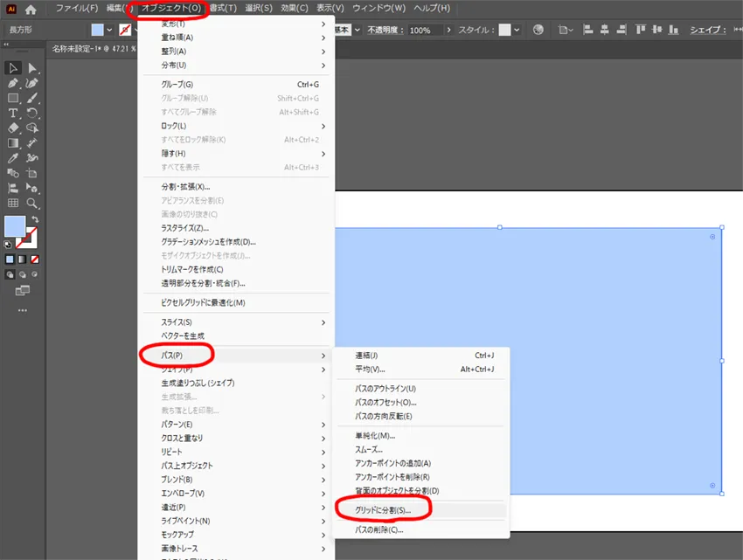The width and height of the screenshot is (743, 560).
Task: Select the Rectangle tool
Action: tap(12, 99)
